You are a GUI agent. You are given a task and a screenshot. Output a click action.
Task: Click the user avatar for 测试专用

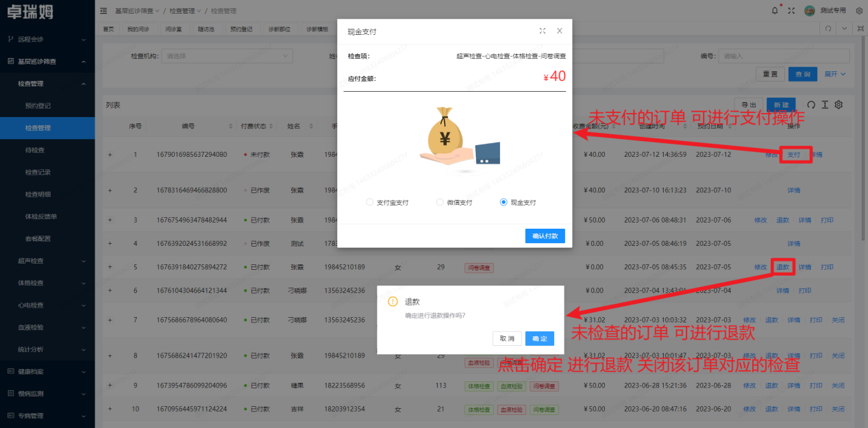tap(809, 10)
